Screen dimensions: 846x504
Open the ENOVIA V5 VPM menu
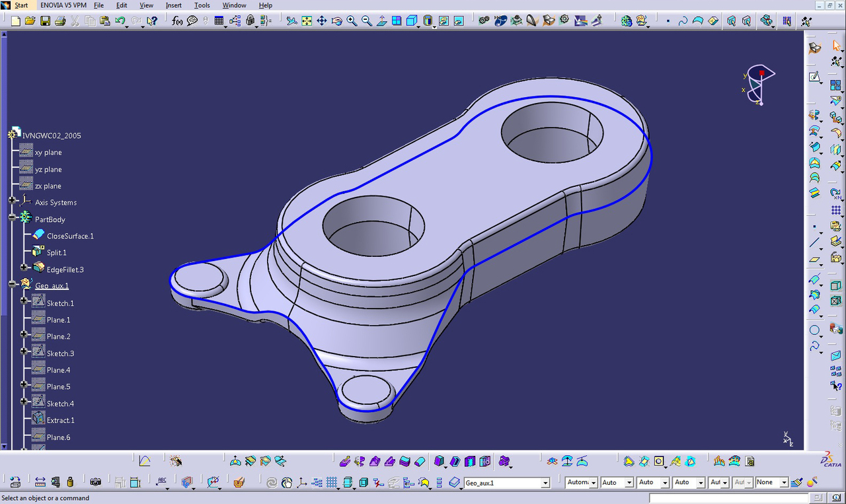[63, 5]
